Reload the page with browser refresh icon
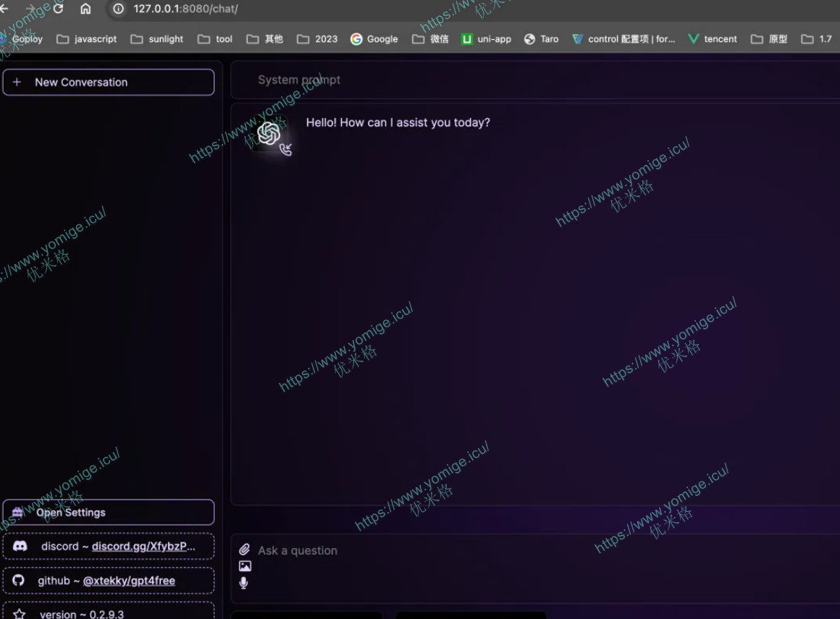 58,9
